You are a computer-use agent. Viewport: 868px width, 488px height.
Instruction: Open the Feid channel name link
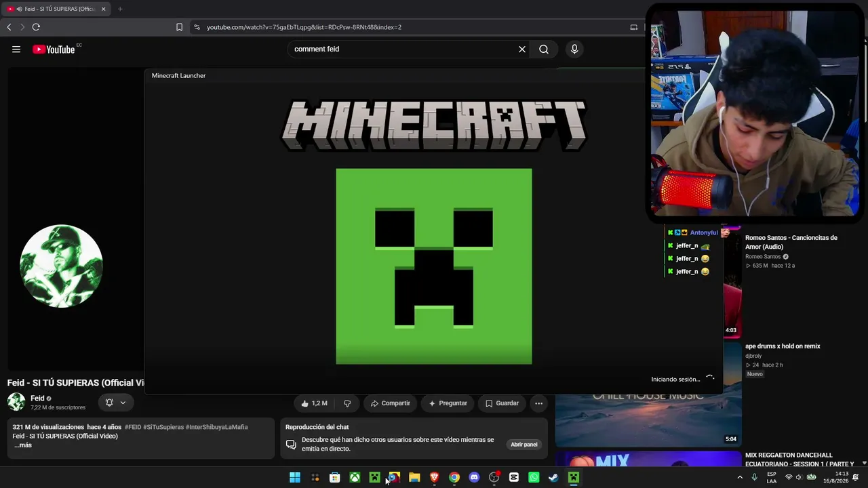(37, 399)
